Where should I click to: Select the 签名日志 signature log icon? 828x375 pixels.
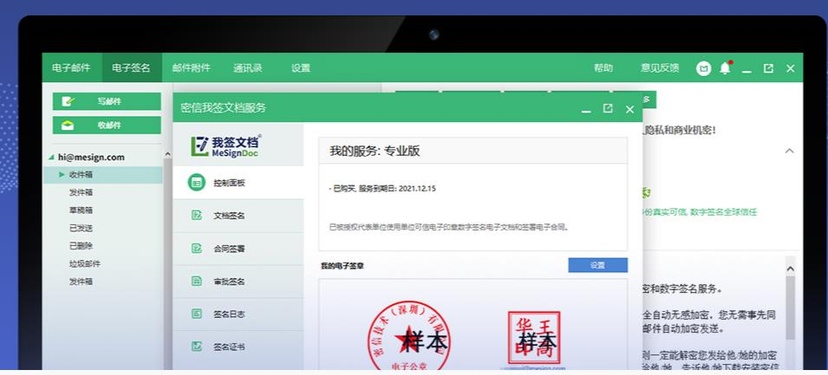click(196, 314)
